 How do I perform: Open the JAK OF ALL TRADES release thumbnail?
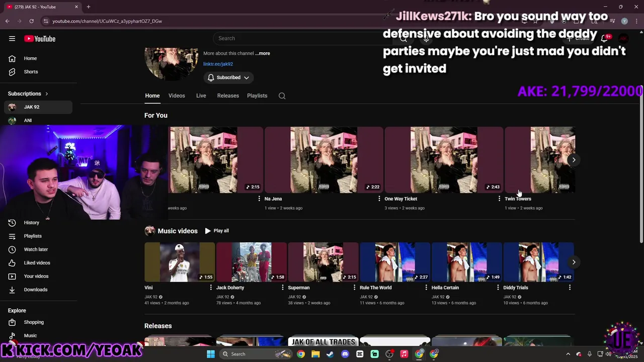point(323,341)
